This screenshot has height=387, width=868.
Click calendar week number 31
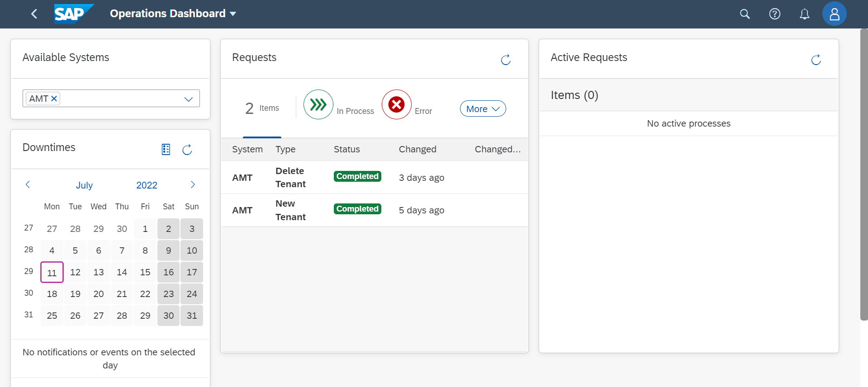point(28,315)
